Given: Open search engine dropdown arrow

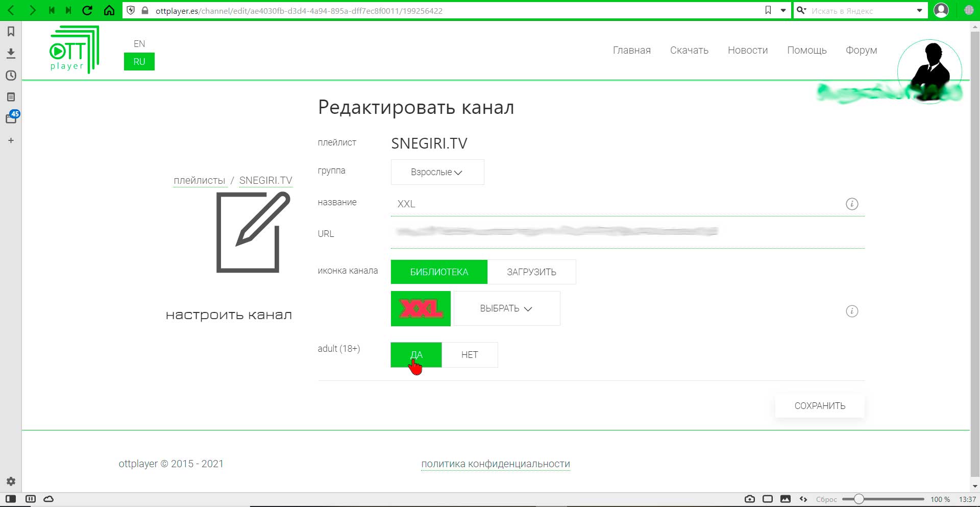Looking at the screenshot, I should point(919,10).
